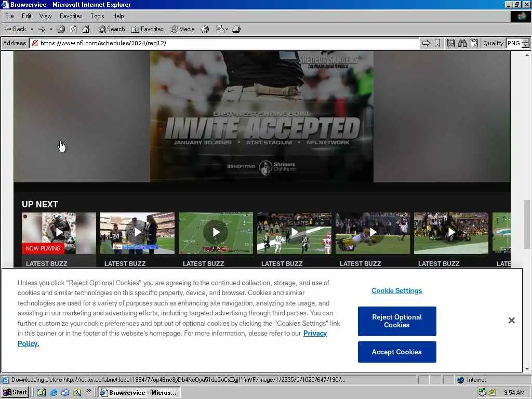This screenshot has height=399, width=532.
Task: Dismiss the cookie banner with X
Action: tap(512, 320)
